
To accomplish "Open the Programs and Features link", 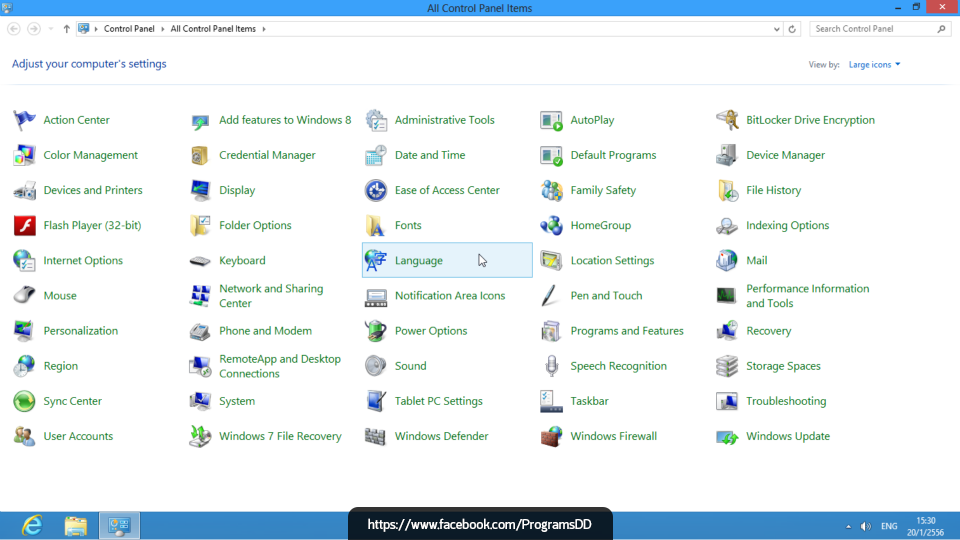I will 626,331.
